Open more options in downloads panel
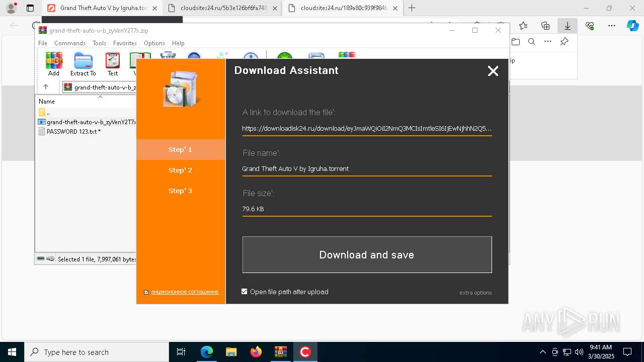The height and width of the screenshot is (362, 644). [x=548, y=42]
